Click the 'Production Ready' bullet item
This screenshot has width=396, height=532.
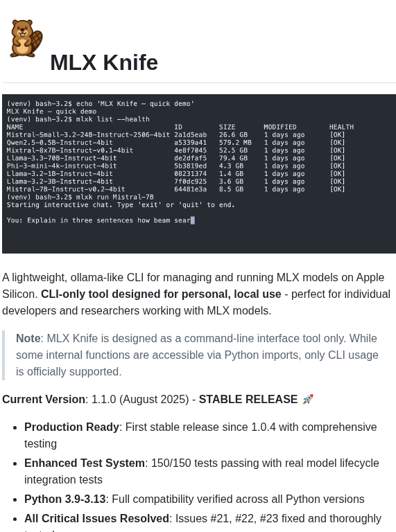tap(200, 435)
